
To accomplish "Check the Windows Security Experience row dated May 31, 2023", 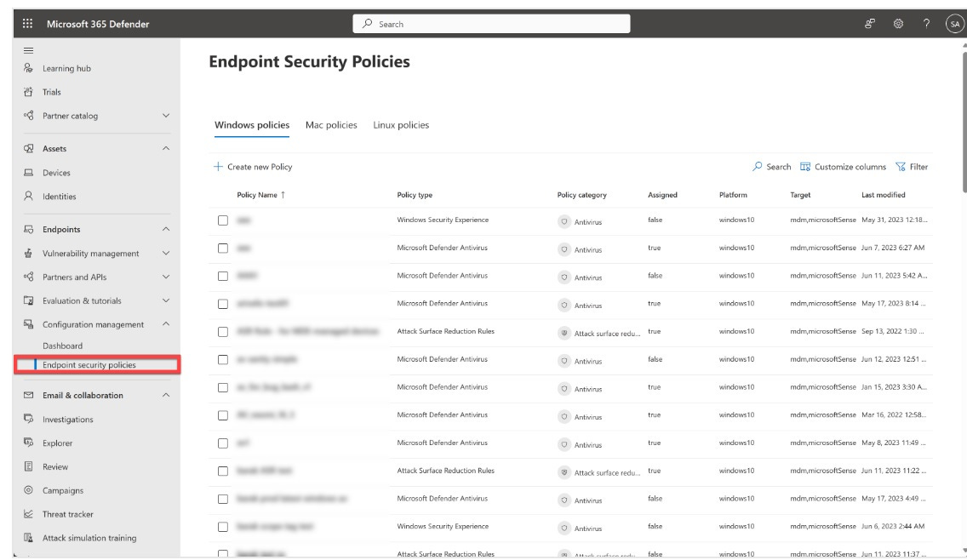I will 223,220.
